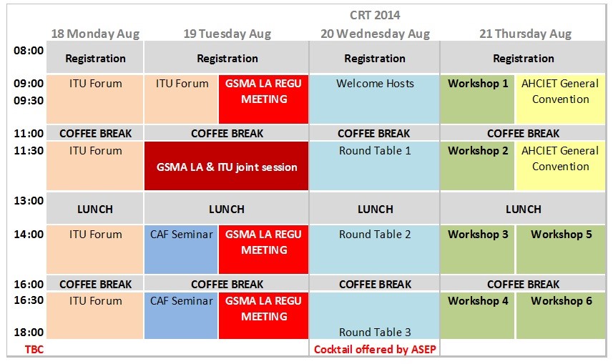Click the GSMA LA & ITU joint session
The height and width of the screenshot is (364, 613).
pos(227,167)
